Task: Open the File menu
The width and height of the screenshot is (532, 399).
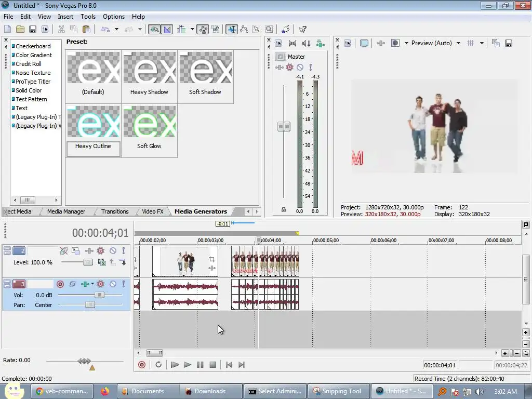Action: pyautogui.click(x=8, y=17)
